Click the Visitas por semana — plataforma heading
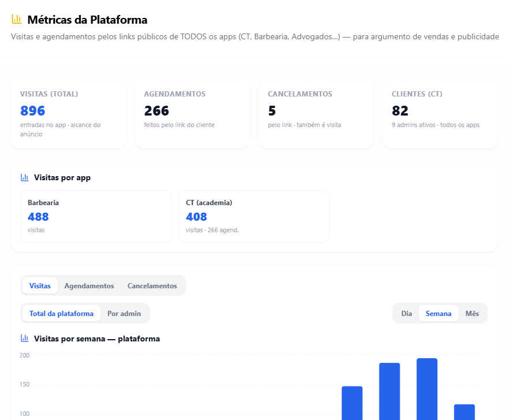This screenshot has width=510, height=420. coord(97,339)
